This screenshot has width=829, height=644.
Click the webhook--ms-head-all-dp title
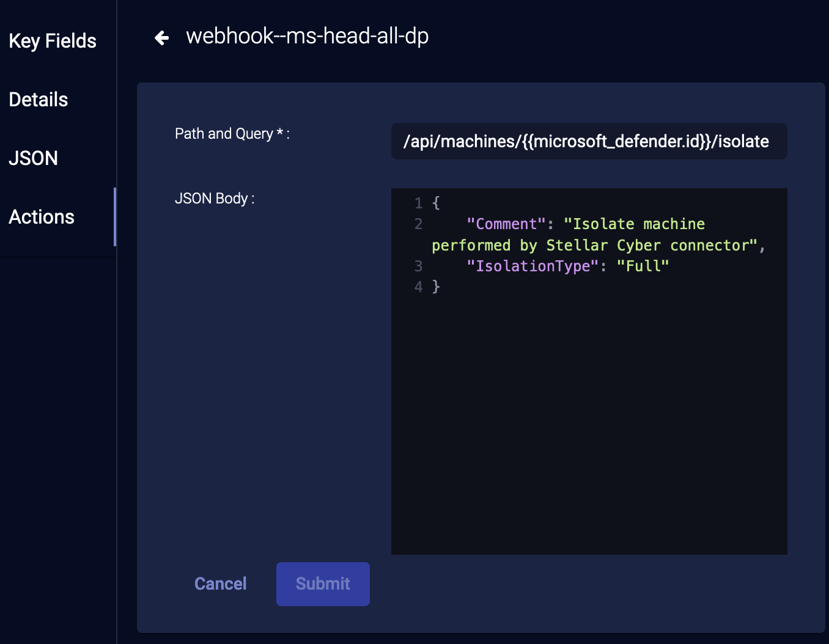tap(307, 36)
